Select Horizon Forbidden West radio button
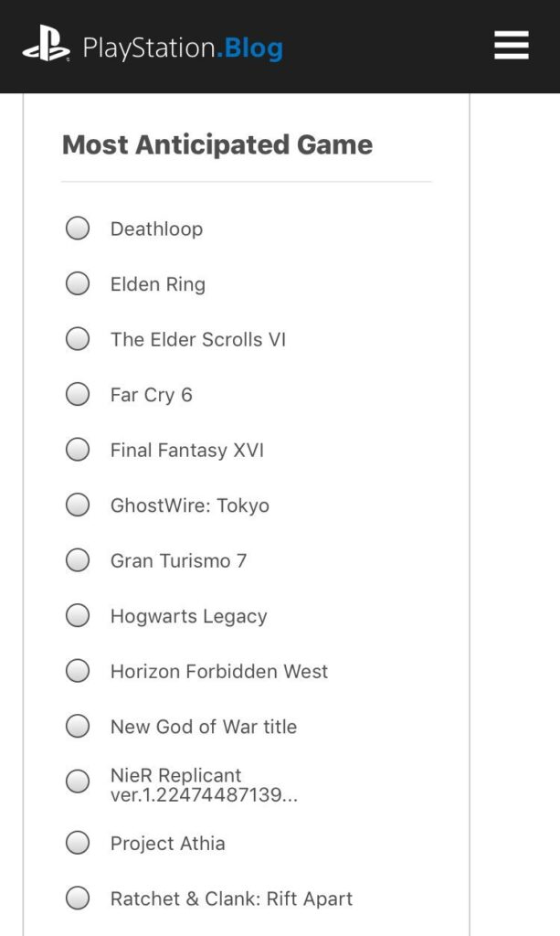The width and height of the screenshot is (560, 936). [78, 671]
